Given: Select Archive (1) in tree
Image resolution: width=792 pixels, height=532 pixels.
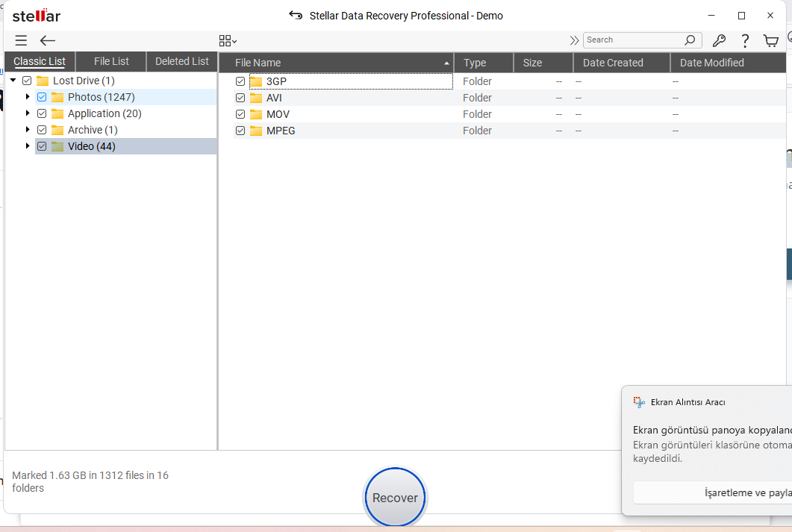Looking at the screenshot, I should pyautogui.click(x=93, y=130).
